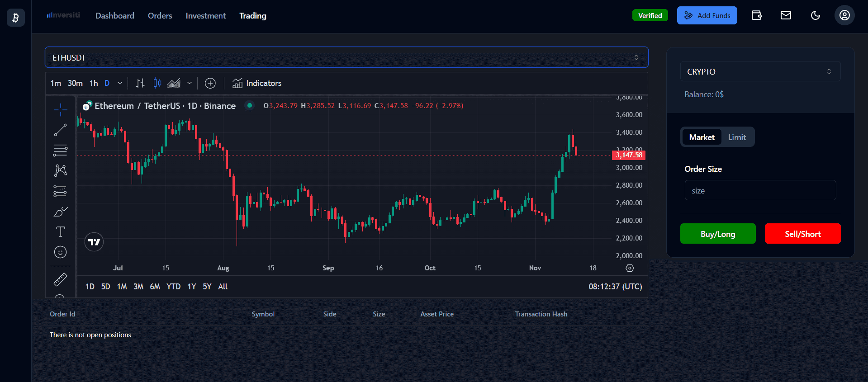Open the emoji icons tool
The image size is (868, 382).
[x=61, y=252]
